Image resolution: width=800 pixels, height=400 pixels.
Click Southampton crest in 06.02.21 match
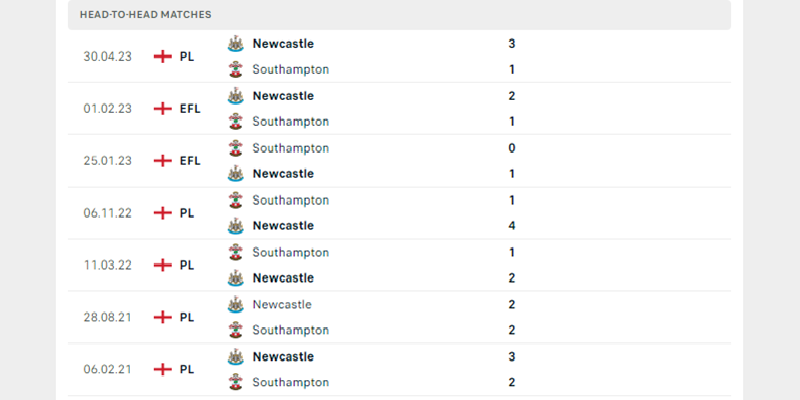[235, 382]
